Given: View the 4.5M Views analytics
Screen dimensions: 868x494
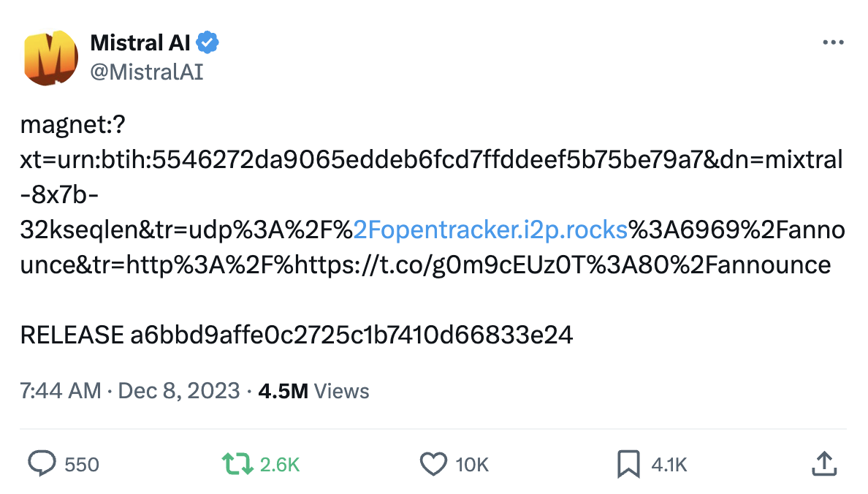Looking at the screenshot, I should click(313, 391).
